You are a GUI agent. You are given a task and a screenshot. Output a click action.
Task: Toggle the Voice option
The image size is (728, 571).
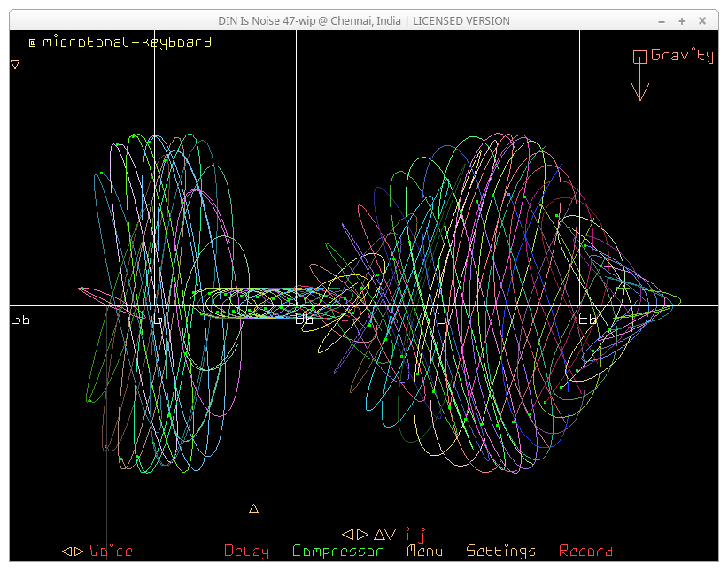[111, 552]
